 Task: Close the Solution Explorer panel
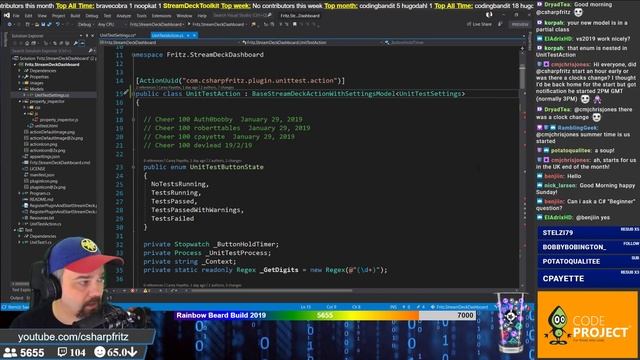coord(93,36)
